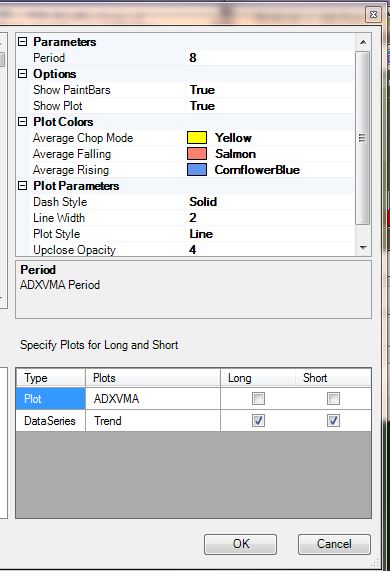Image resolution: width=390 pixels, height=571 pixels.
Task: Select the Dash Style Solid value
Action: click(x=269, y=202)
